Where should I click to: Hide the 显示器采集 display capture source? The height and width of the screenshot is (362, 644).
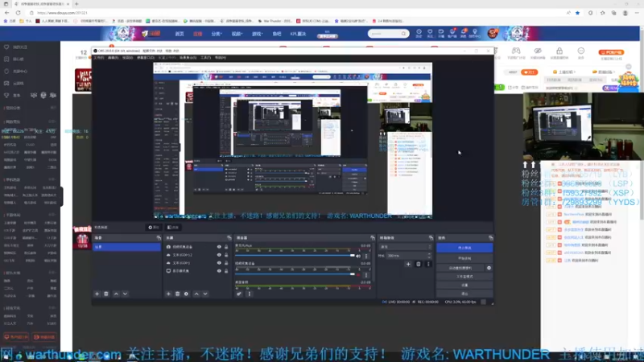[219, 271]
